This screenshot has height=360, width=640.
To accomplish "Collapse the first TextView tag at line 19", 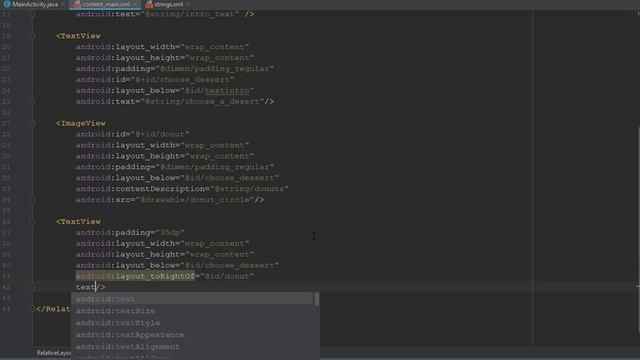I will click(x=32, y=36).
